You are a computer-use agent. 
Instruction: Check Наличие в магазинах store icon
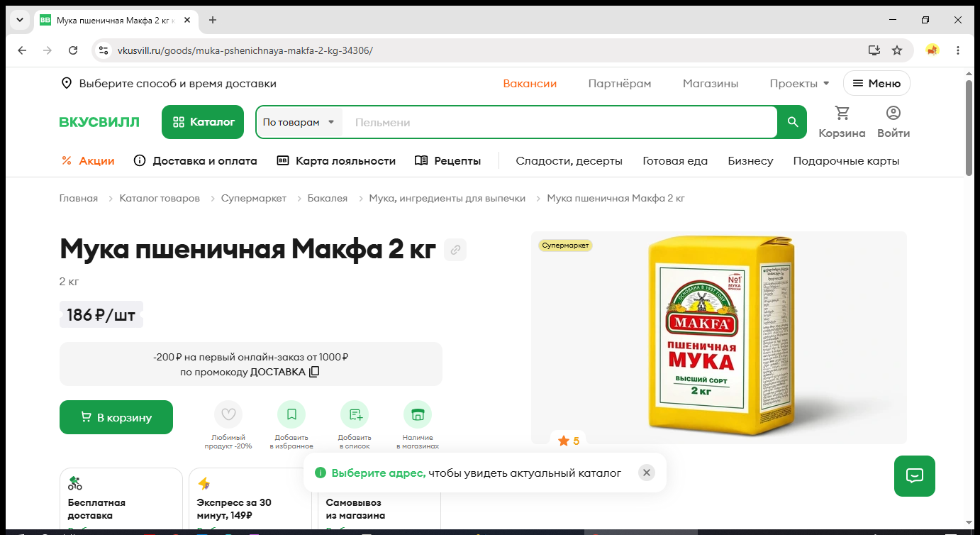[x=418, y=414]
